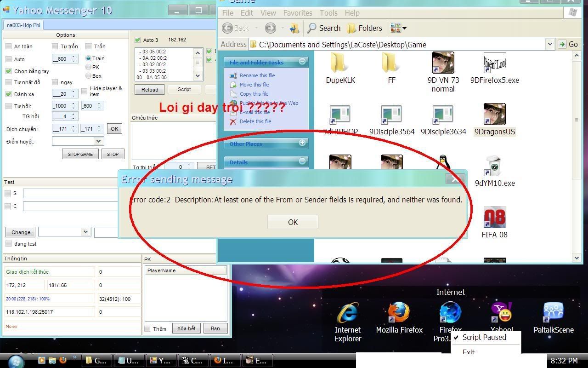Click the Go button next to address bar
The image size is (588, 368).
click(568, 44)
